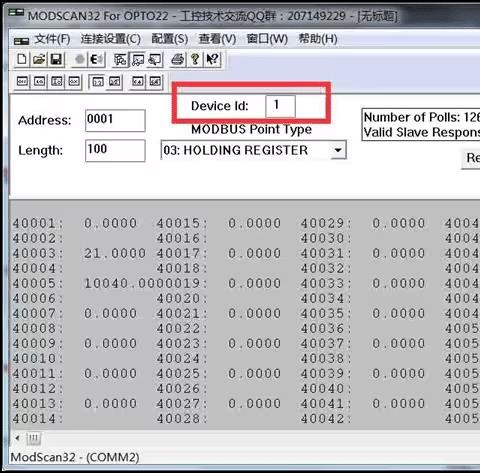Select register 40029 value 0.0000
480x473 pixels.
tap(399, 223)
